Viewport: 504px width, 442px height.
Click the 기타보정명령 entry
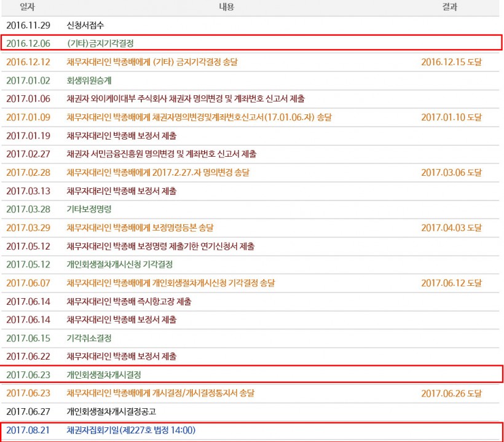(89, 209)
